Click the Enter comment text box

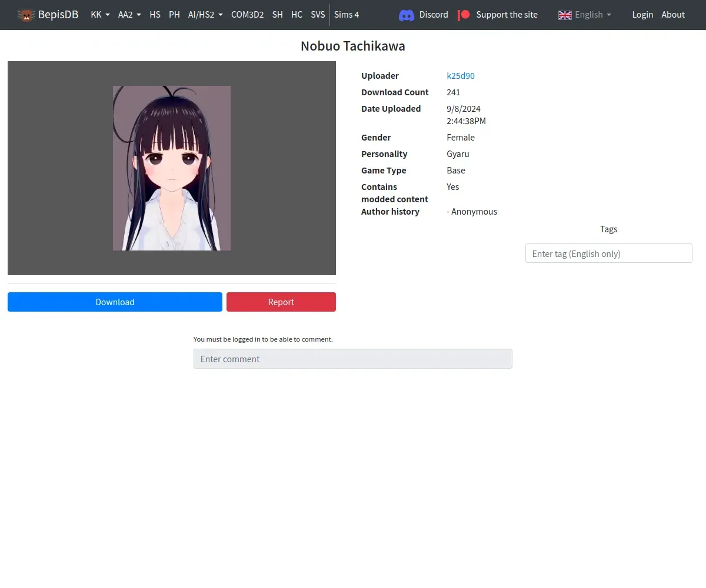point(353,359)
